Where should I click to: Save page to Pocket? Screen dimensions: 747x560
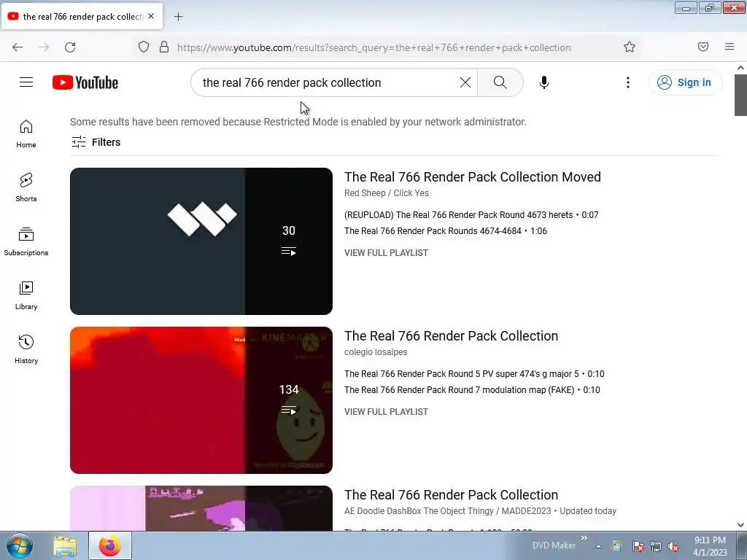pos(703,47)
